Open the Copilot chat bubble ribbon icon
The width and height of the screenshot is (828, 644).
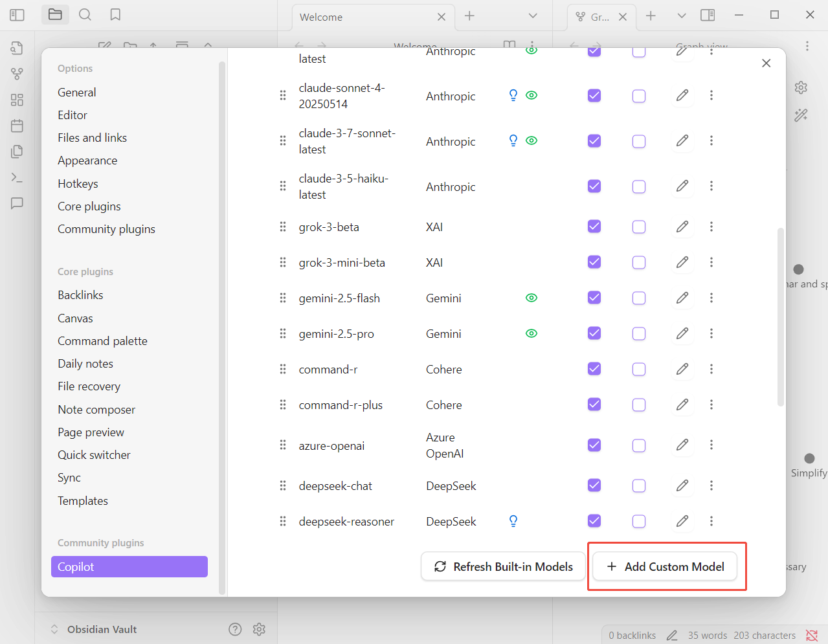click(x=17, y=203)
